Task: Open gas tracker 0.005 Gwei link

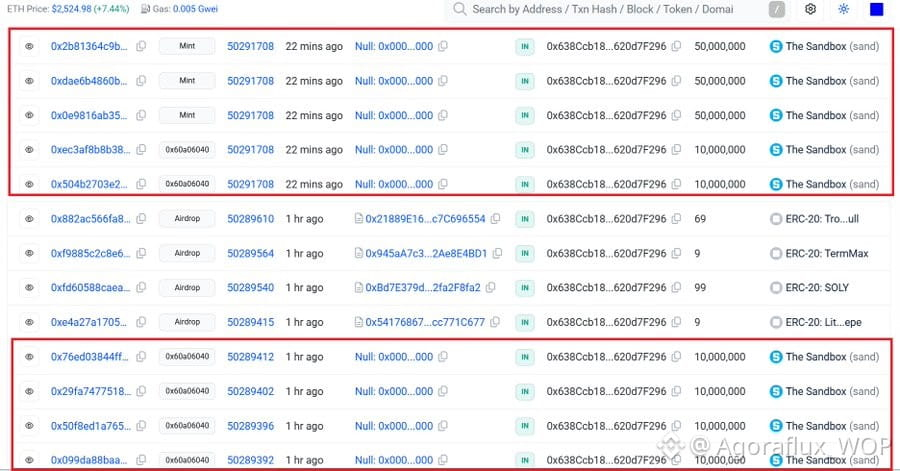Action: tap(195, 9)
